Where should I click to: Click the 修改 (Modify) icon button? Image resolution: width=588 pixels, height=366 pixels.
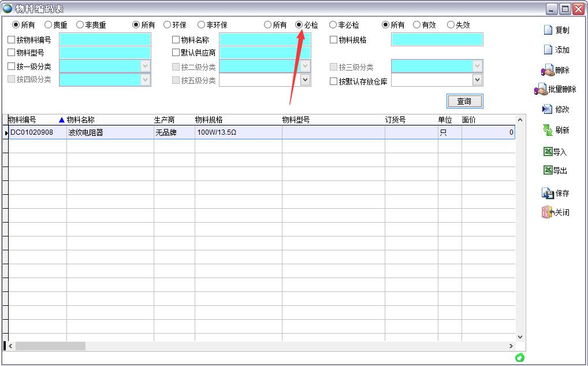click(x=547, y=109)
